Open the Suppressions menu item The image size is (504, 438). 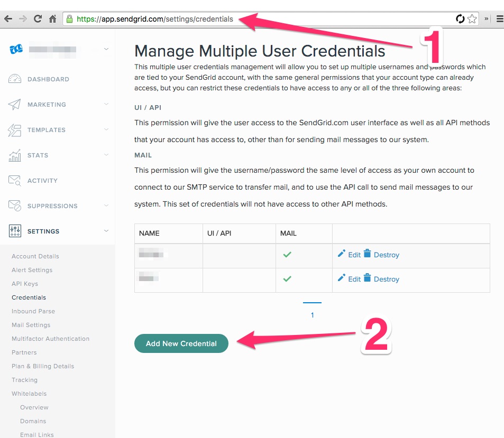(x=52, y=206)
